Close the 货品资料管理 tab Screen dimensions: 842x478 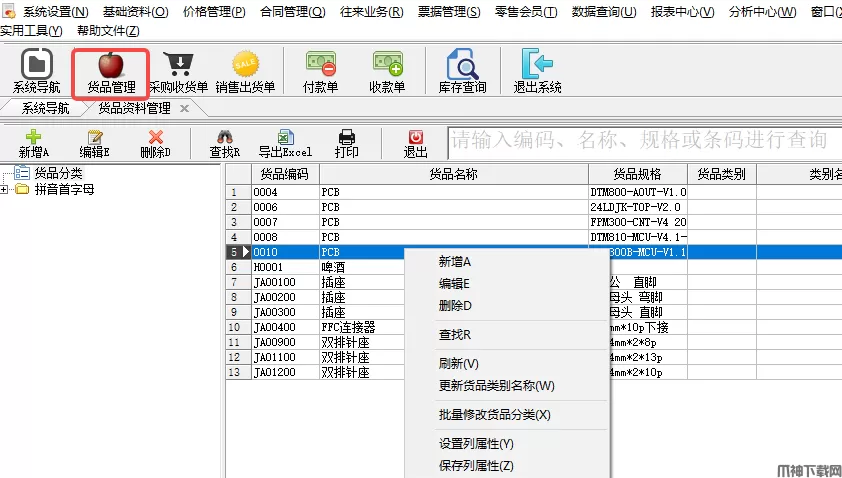pos(184,108)
